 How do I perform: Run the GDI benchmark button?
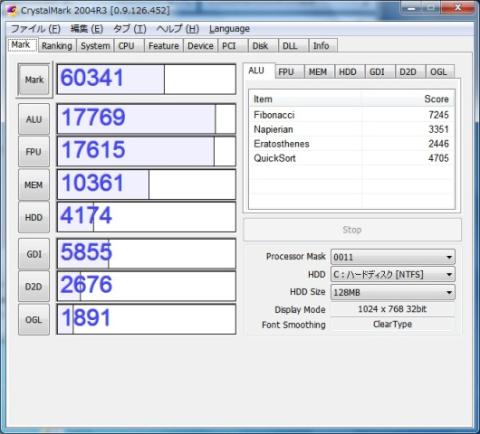click(x=34, y=254)
